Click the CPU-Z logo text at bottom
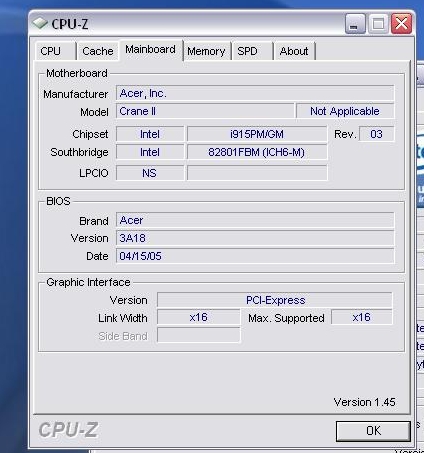Viewport: 424px width, 453px height. tap(68, 430)
